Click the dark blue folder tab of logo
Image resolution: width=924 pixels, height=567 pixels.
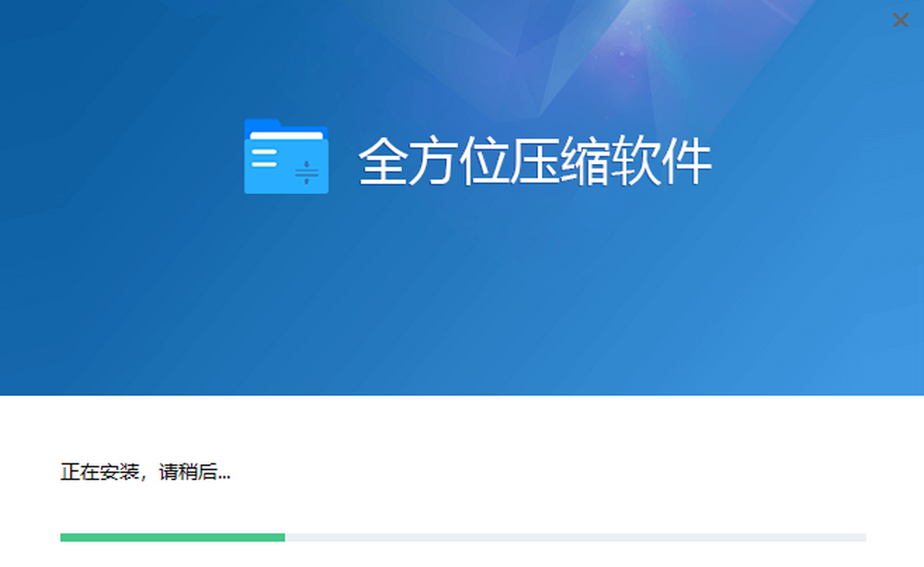(x=263, y=125)
